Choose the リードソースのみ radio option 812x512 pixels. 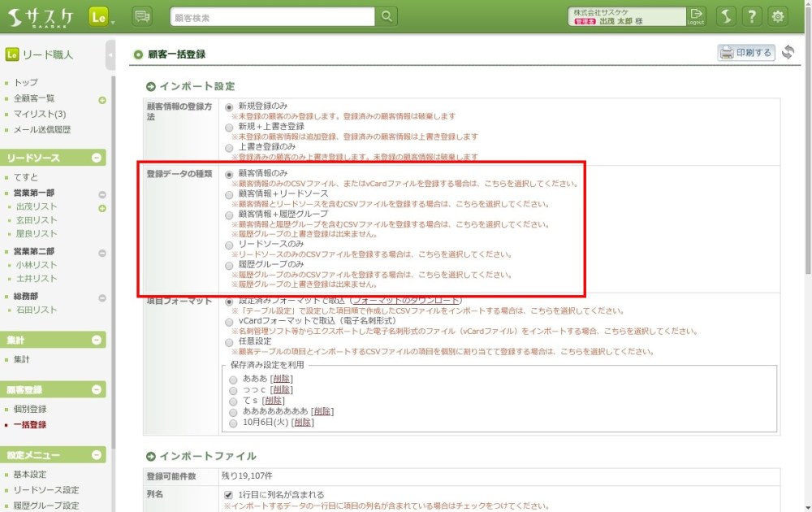230,244
